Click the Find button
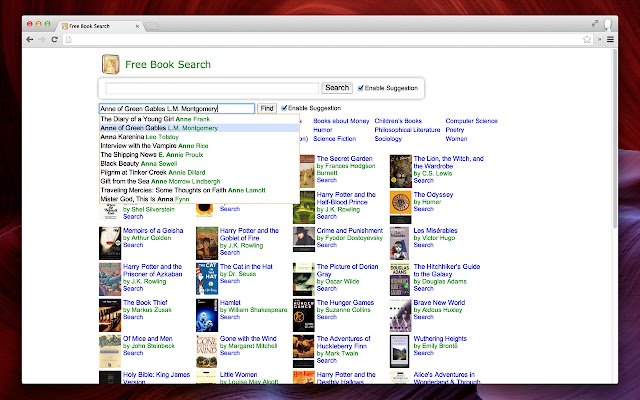 coord(267,109)
